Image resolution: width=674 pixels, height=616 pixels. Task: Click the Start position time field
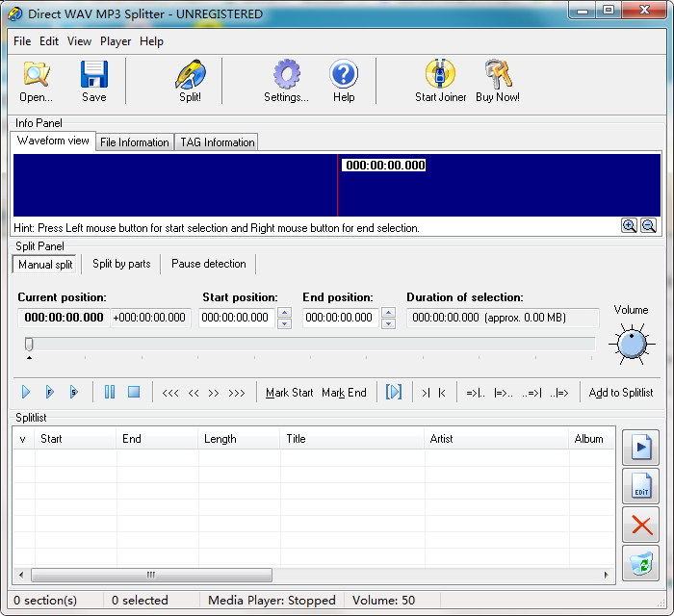coord(236,318)
